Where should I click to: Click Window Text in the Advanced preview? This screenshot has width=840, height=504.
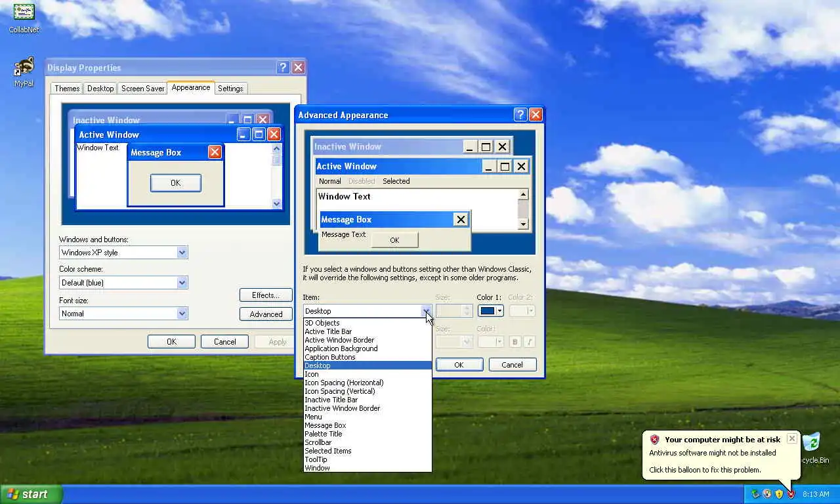(x=344, y=196)
